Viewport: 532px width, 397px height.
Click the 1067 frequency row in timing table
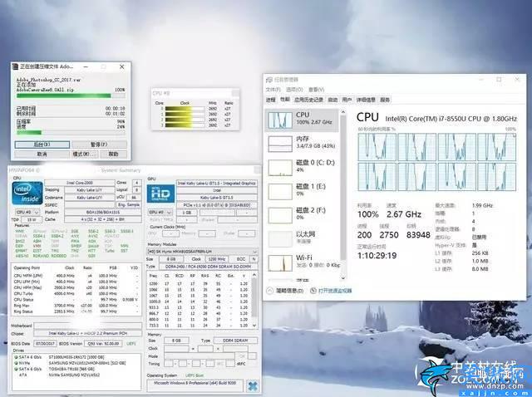[x=199, y=296]
